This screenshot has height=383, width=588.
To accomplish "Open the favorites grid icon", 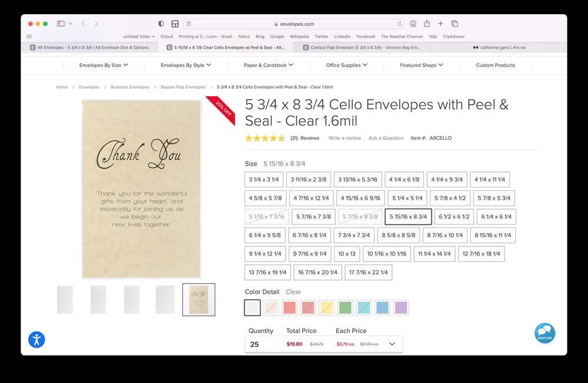I will click(x=29, y=36).
